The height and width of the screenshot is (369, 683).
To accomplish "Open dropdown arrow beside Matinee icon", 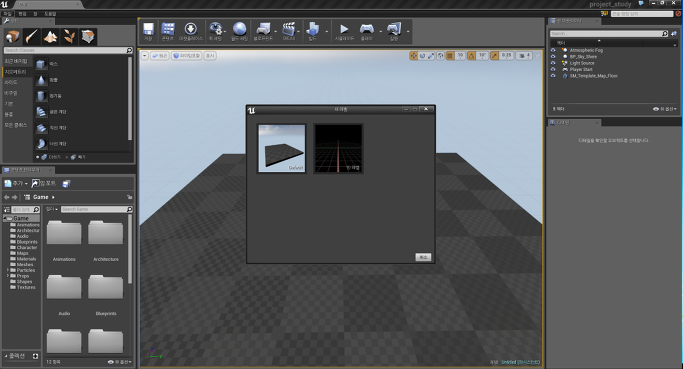I will 298,31.
